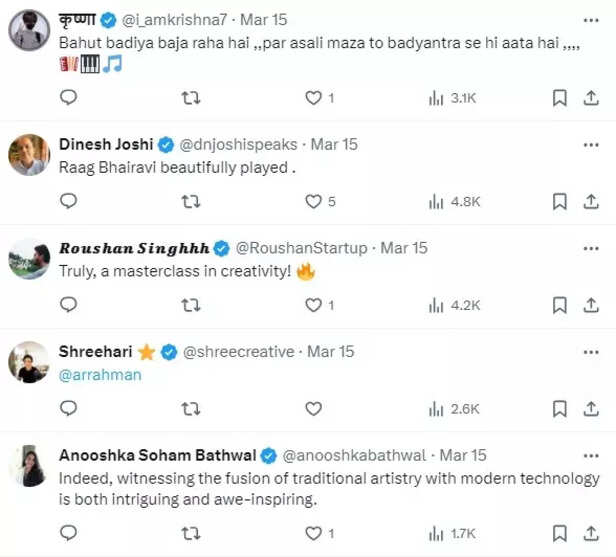This screenshot has height=557, width=616.
Task: Bookmark Anooshka Soham Bathwal's tweet
Action: 560,531
